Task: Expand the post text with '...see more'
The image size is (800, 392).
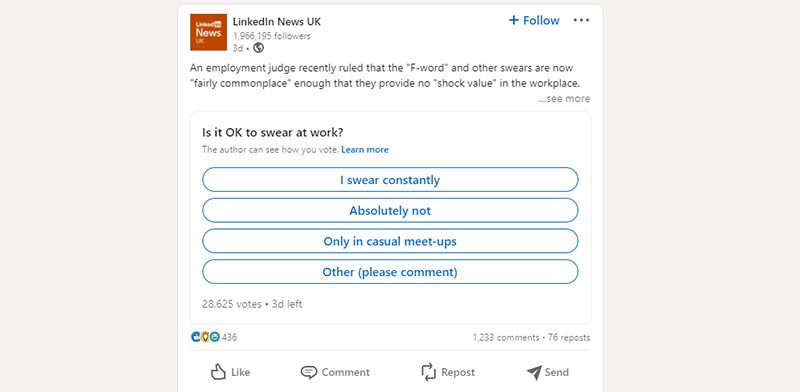Action: click(564, 99)
